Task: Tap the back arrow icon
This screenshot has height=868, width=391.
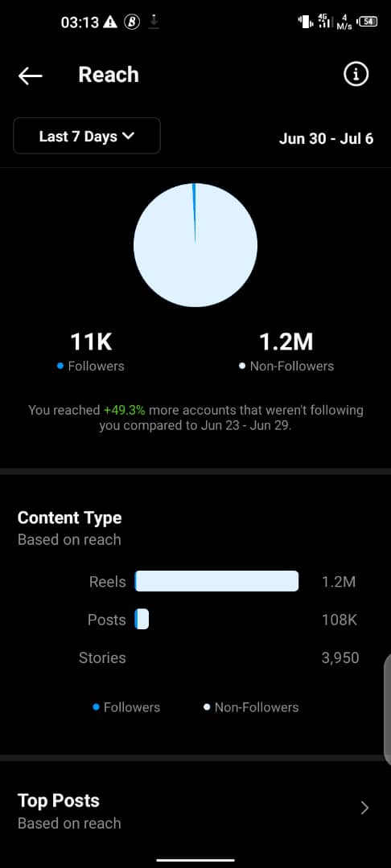Action: click(30, 76)
